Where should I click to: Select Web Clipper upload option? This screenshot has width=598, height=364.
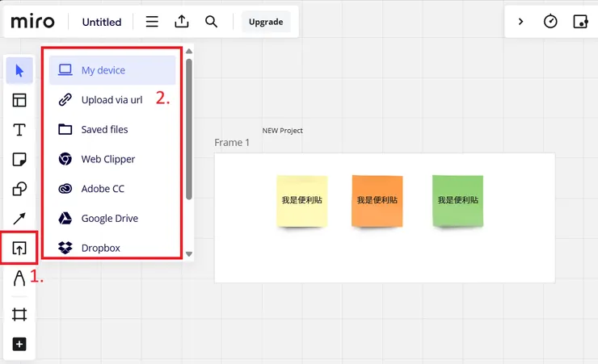(112, 159)
